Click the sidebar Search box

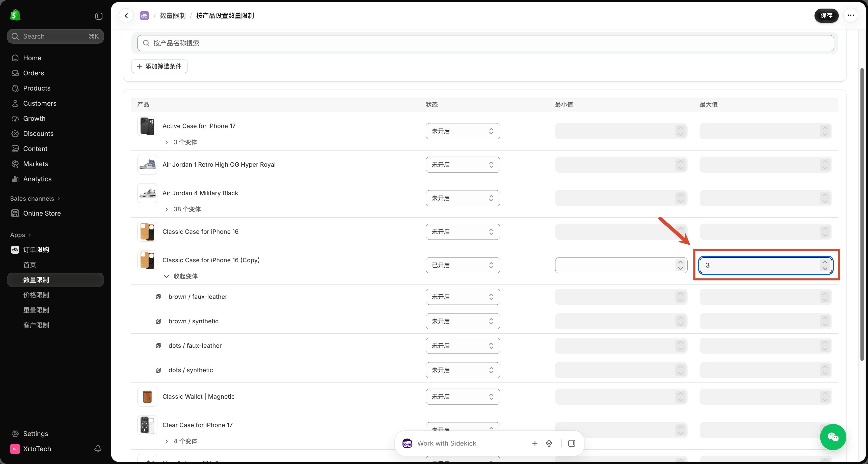pos(56,36)
